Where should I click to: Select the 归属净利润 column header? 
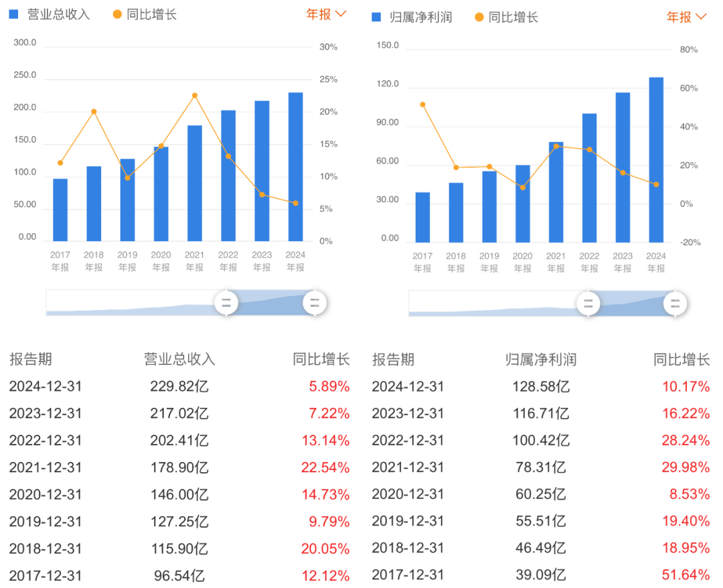click(540, 360)
